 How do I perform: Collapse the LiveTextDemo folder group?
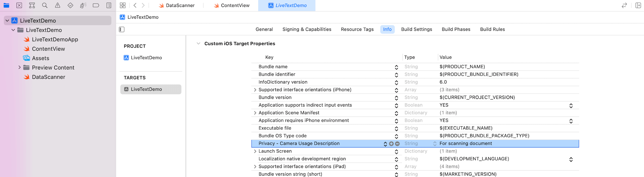(13, 30)
